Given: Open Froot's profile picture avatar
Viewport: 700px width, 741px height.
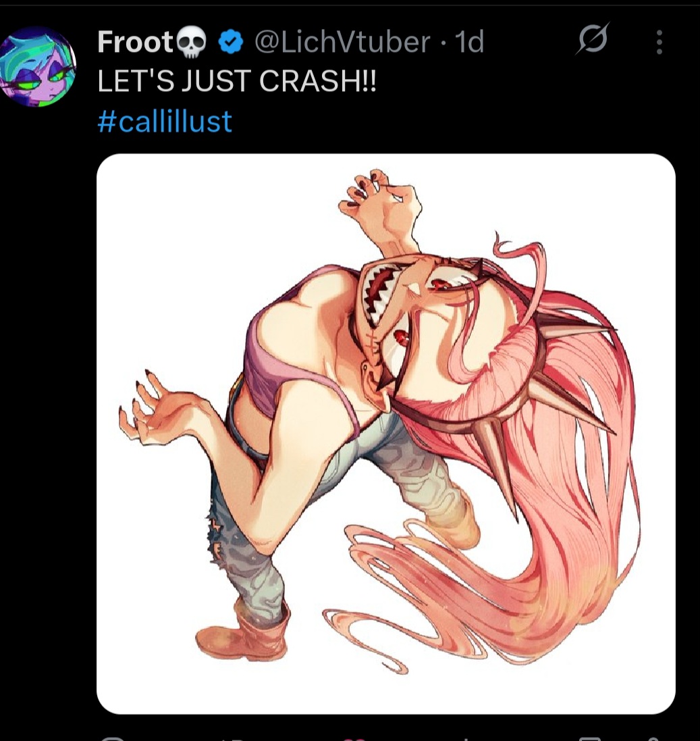Looking at the screenshot, I should (x=38, y=67).
